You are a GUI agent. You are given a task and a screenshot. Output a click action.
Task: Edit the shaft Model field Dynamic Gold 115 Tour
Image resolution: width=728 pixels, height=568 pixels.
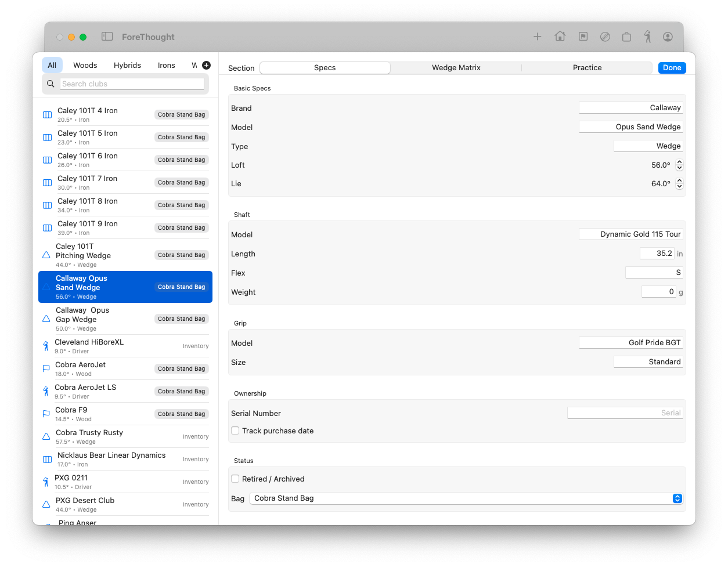[x=631, y=234]
